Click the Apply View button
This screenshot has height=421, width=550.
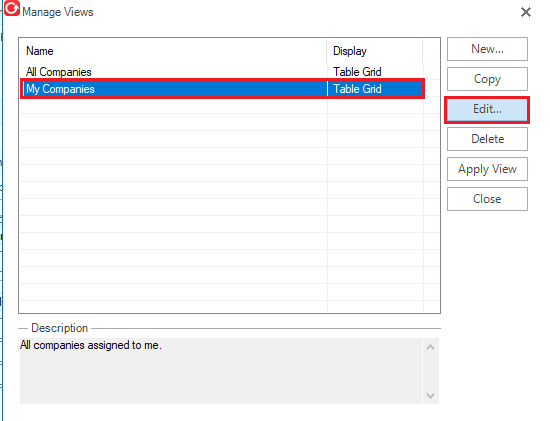[x=487, y=169]
